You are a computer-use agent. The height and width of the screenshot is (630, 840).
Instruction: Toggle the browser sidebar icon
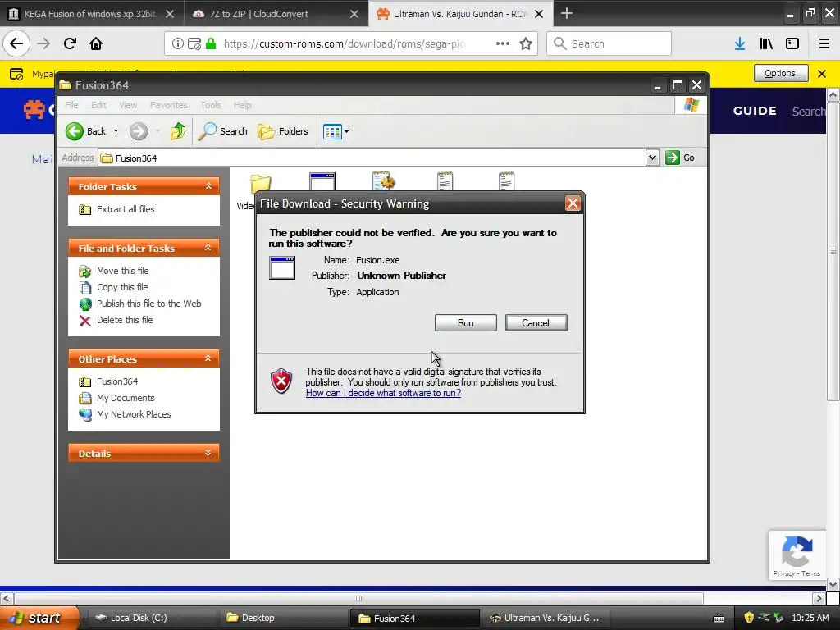pos(792,43)
